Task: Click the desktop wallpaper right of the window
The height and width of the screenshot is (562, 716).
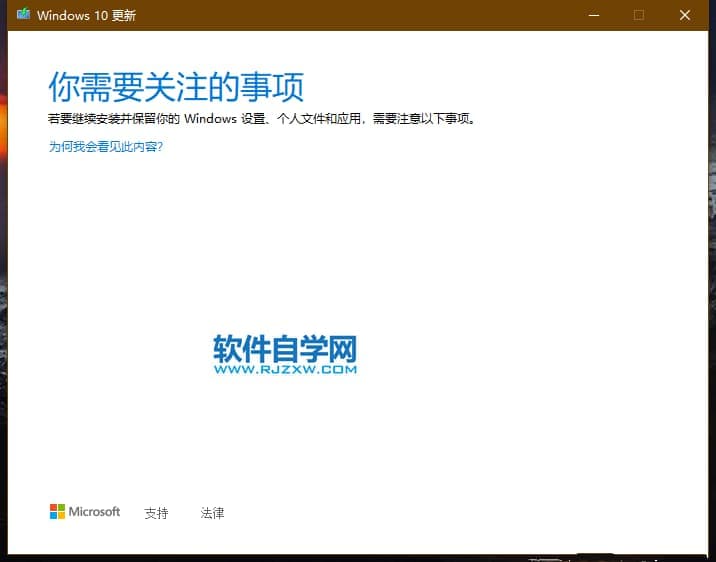Action: [712, 250]
